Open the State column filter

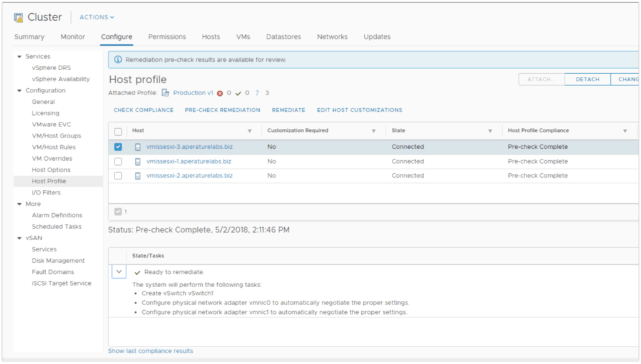click(x=490, y=131)
